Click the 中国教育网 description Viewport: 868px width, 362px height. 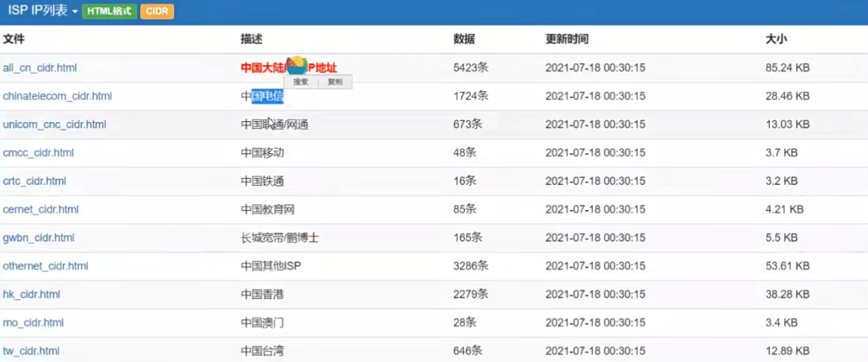coord(268,210)
